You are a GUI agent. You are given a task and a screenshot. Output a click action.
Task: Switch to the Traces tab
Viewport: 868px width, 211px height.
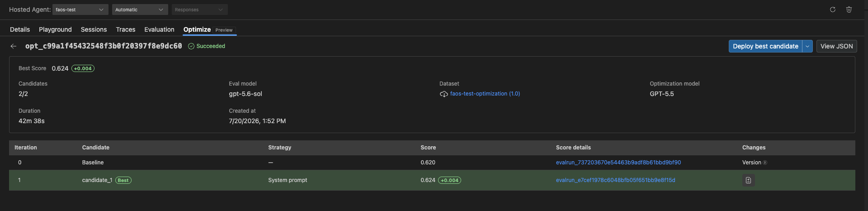(x=126, y=29)
